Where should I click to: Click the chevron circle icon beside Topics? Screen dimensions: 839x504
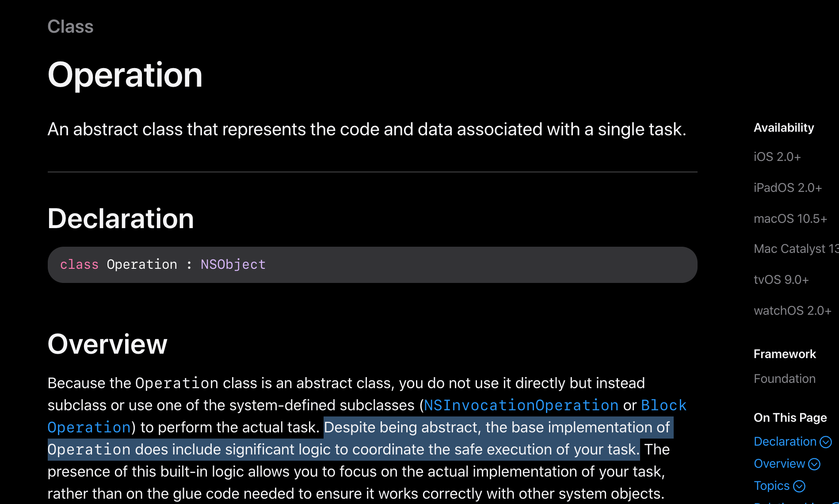(799, 486)
